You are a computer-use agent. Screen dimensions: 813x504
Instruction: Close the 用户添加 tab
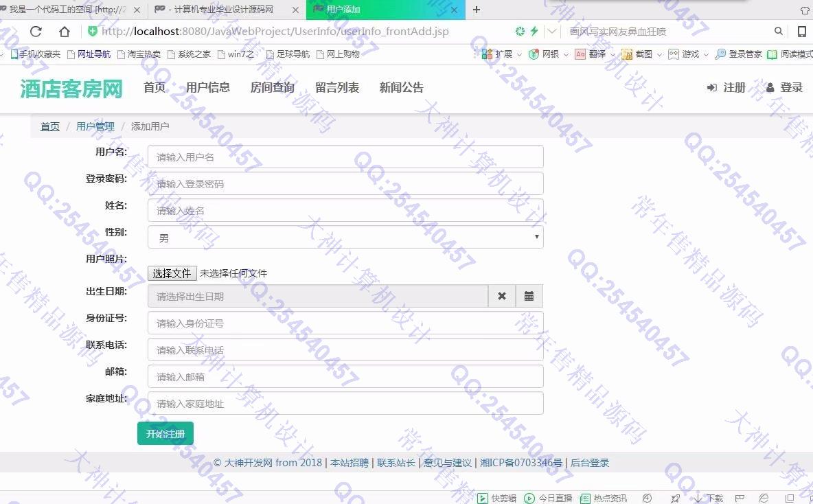tap(454, 10)
